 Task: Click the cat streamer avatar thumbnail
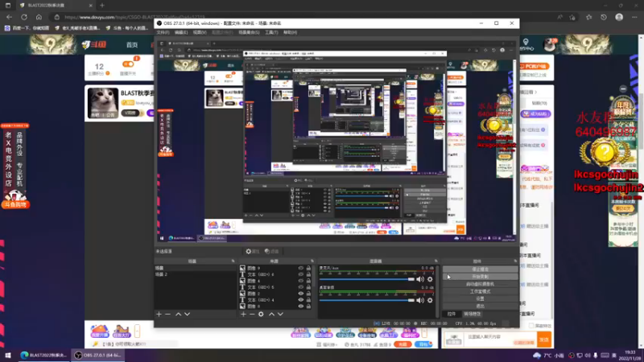click(103, 103)
